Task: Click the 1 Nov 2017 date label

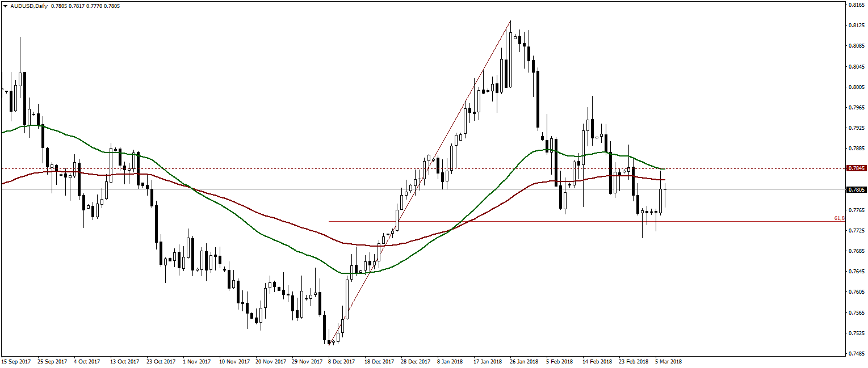Action: click(196, 361)
